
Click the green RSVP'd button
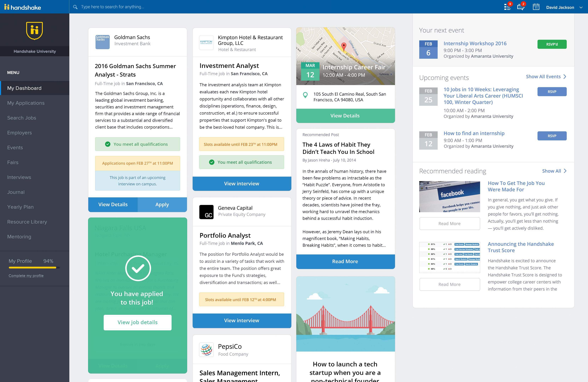[552, 44]
